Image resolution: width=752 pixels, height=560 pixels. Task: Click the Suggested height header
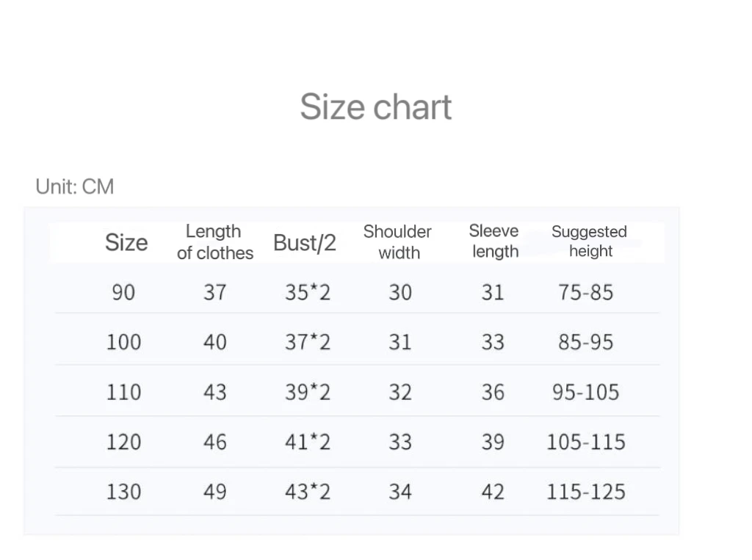click(589, 241)
